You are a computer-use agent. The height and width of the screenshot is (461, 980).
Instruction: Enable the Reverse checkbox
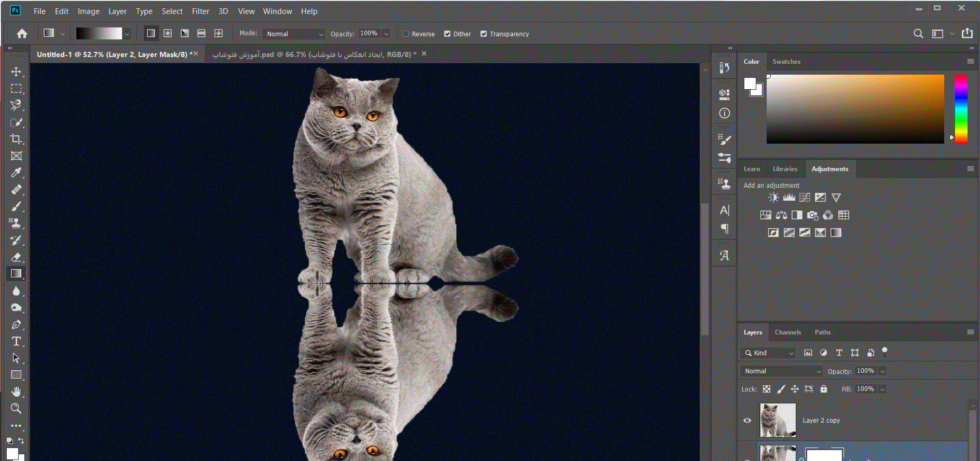(406, 34)
